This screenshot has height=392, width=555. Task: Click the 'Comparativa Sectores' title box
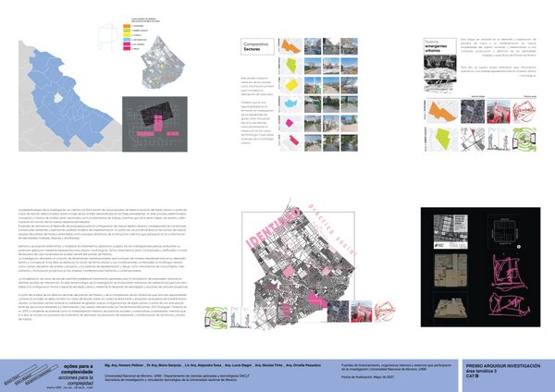pos(257,47)
